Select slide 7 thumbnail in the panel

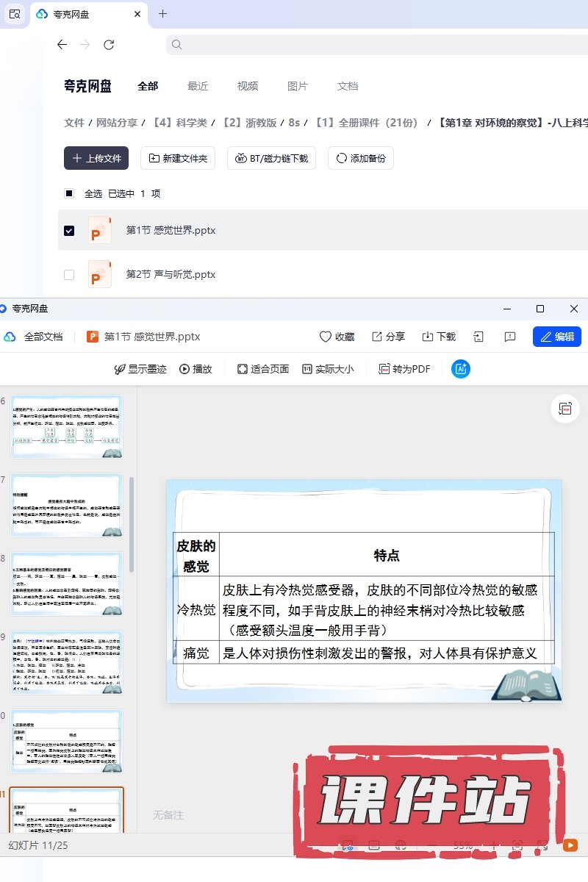coord(66,505)
